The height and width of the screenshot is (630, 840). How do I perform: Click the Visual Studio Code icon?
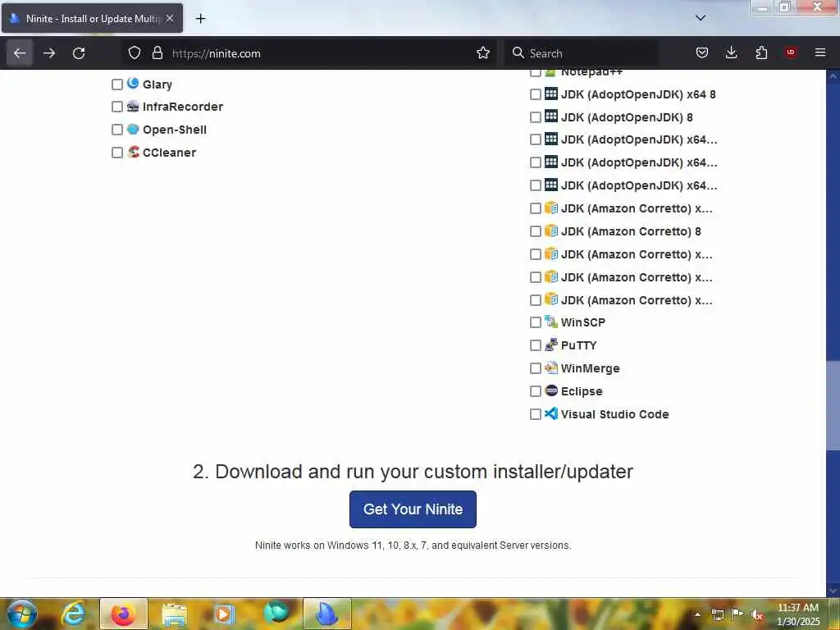(551, 413)
